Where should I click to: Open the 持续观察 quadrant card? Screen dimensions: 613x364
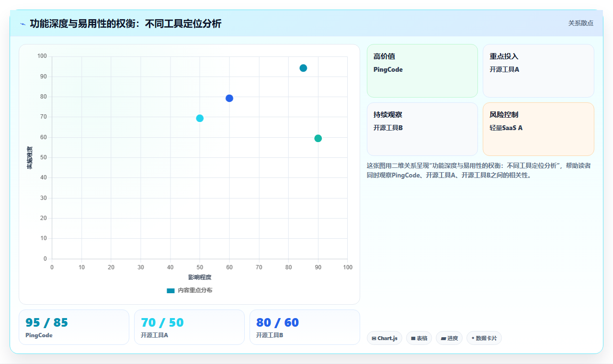coord(422,129)
